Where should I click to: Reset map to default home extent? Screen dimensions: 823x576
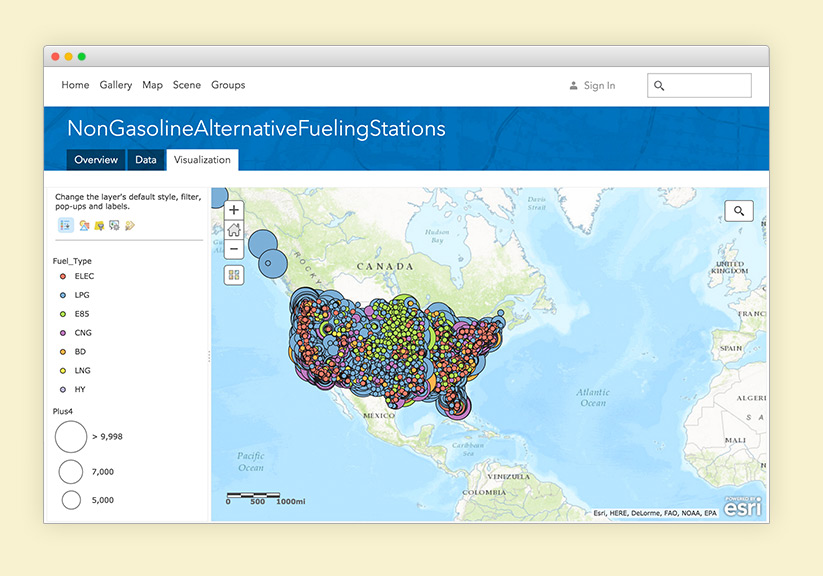[x=234, y=229]
